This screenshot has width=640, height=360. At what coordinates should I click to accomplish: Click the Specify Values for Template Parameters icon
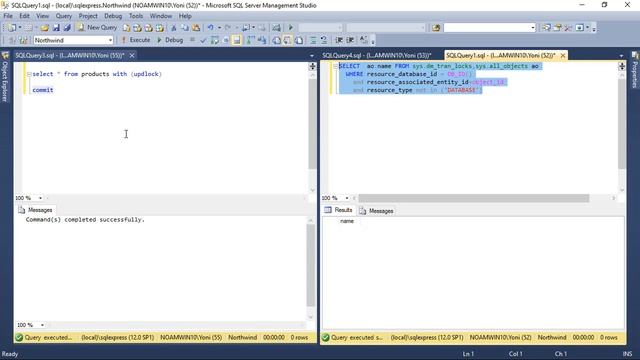[363, 40]
